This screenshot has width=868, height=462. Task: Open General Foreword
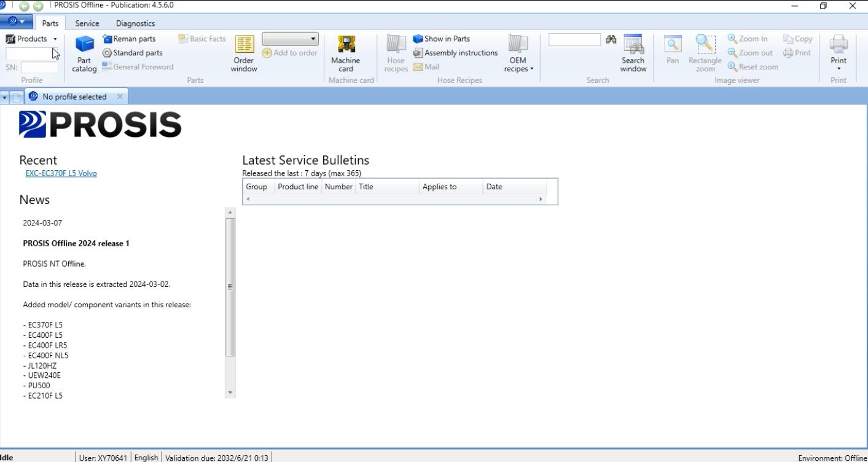(x=138, y=66)
